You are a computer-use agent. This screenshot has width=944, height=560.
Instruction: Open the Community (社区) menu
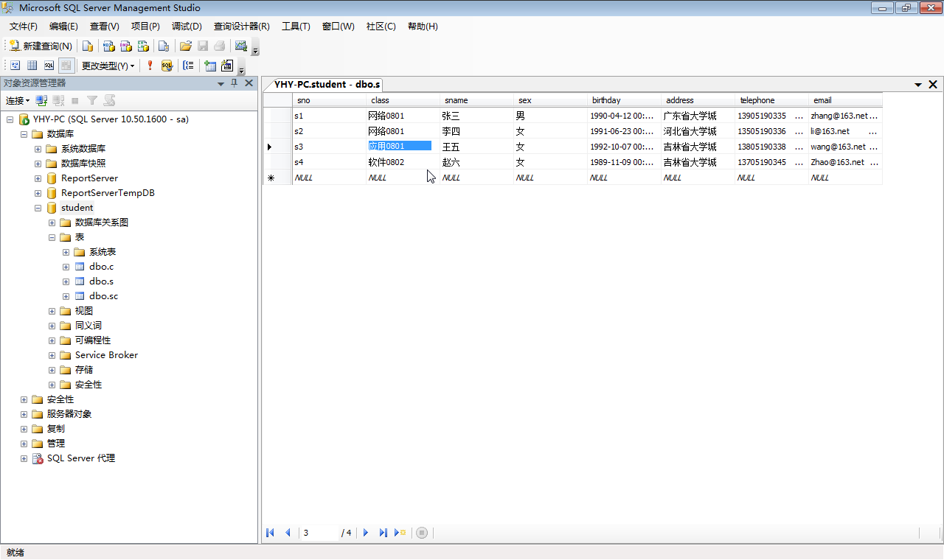coord(381,27)
